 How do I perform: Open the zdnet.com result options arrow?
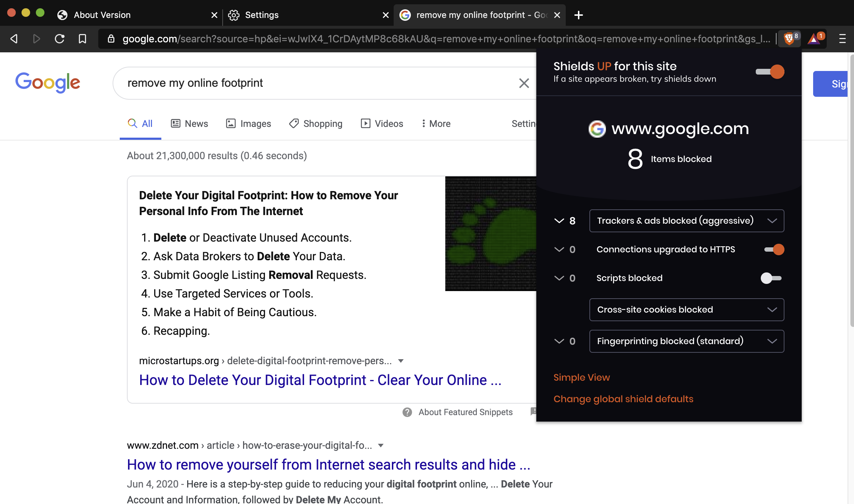(381, 446)
